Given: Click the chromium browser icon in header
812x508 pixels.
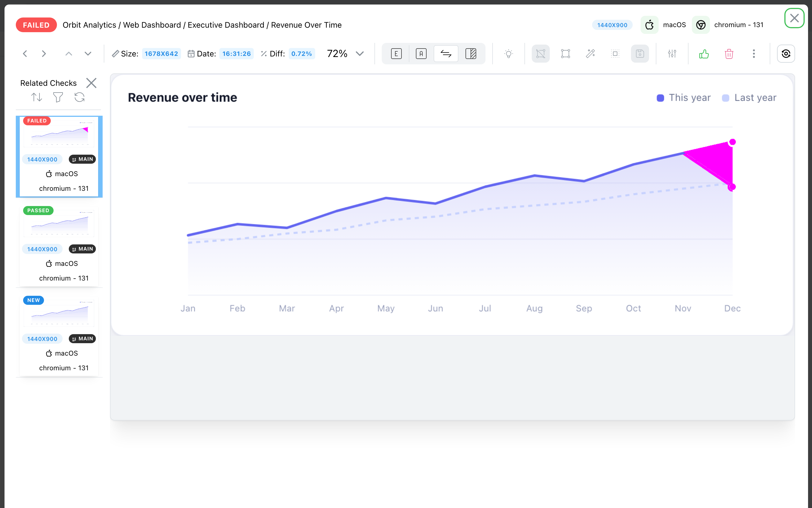Looking at the screenshot, I should (701, 25).
